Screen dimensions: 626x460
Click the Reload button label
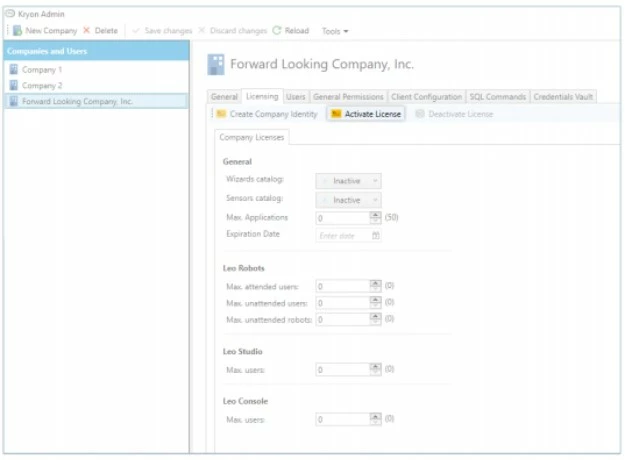click(x=297, y=31)
